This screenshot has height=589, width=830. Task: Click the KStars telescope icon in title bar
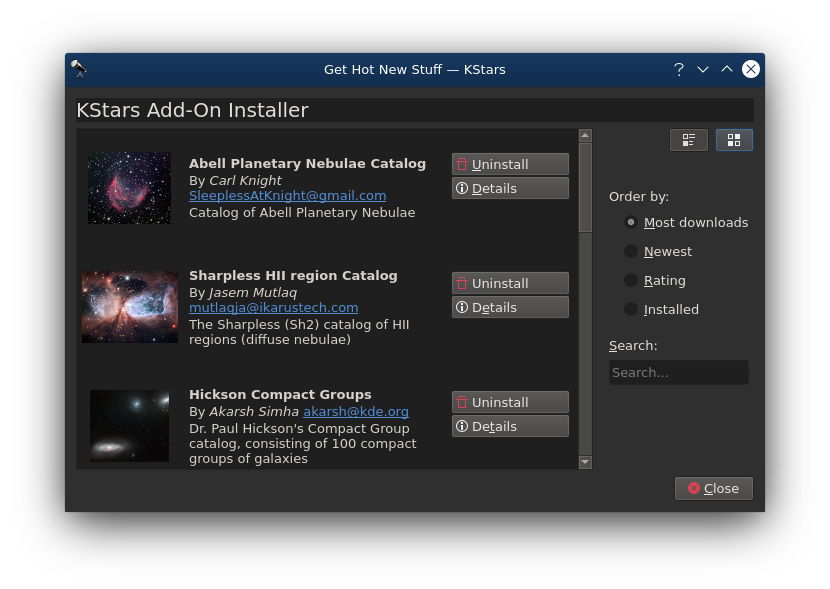point(79,69)
